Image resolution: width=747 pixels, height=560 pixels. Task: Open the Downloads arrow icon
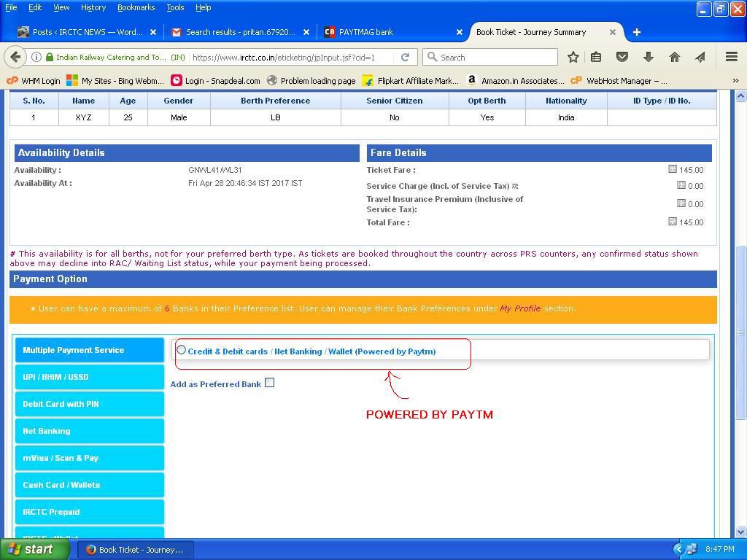point(649,57)
